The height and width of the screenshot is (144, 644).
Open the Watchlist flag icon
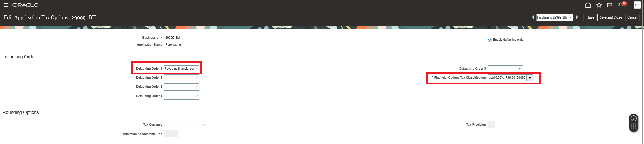tap(610, 5)
